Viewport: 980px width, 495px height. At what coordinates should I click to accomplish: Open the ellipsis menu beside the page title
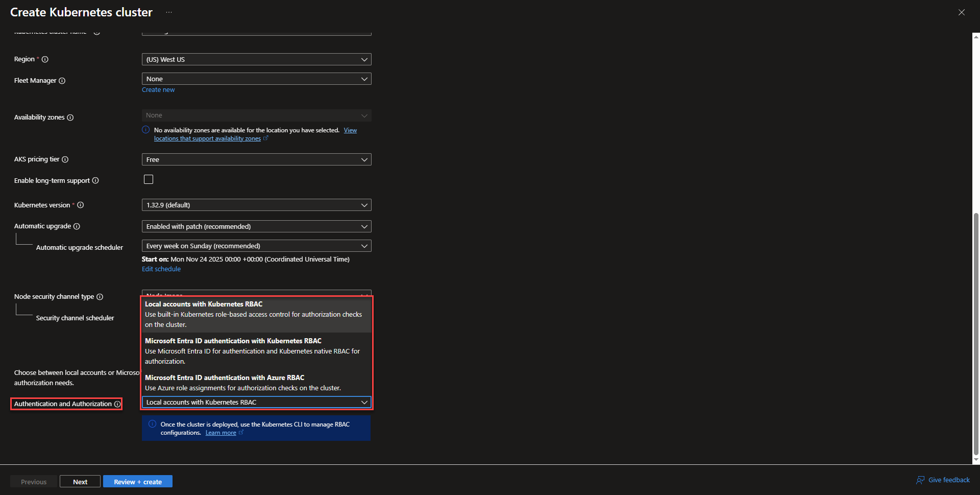pyautogui.click(x=169, y=12)
